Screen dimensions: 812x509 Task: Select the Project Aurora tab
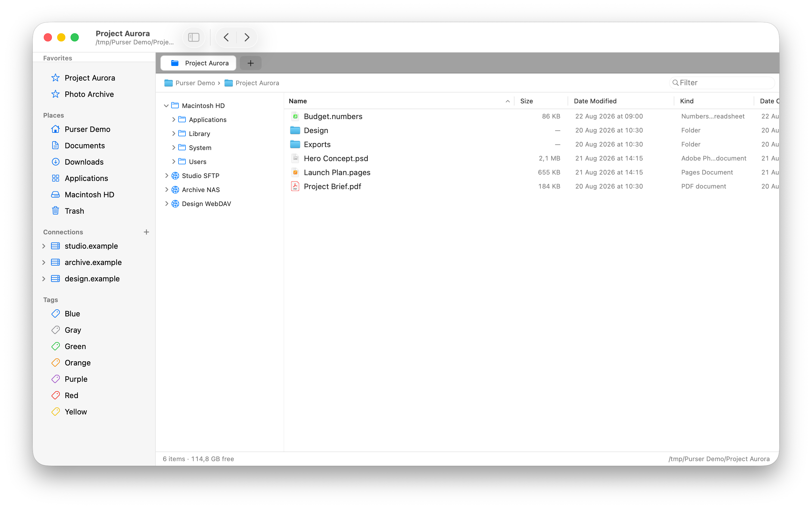pos(198,63)
